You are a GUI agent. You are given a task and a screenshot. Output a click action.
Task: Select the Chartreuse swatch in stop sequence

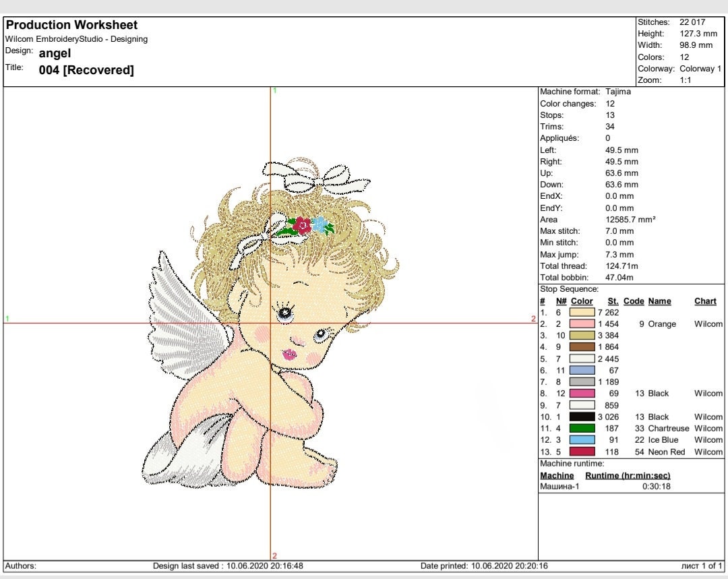pyautogui.click(x=581, y=428)
